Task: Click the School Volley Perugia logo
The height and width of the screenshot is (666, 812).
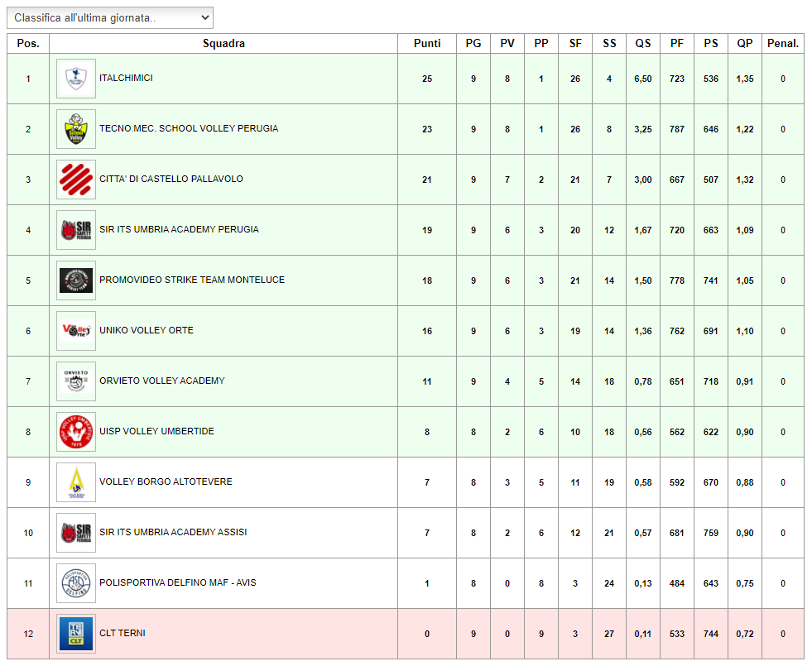Action: pos(76,129)
